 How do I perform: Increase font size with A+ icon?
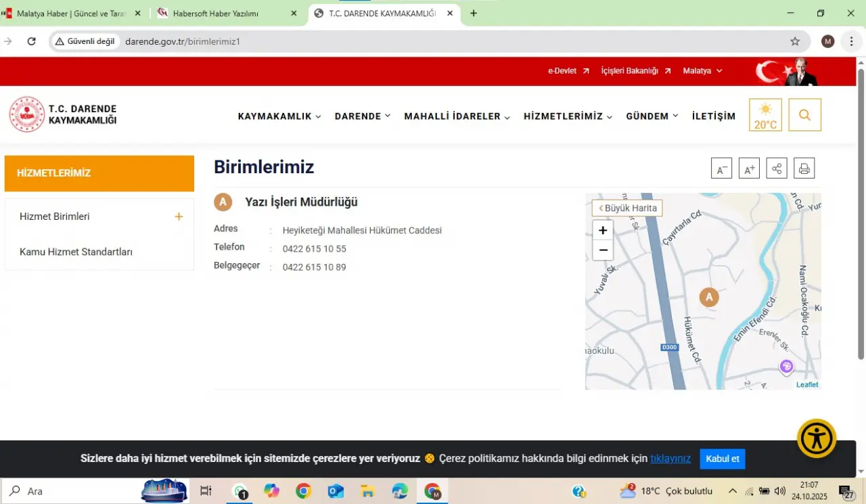[749, 168]
